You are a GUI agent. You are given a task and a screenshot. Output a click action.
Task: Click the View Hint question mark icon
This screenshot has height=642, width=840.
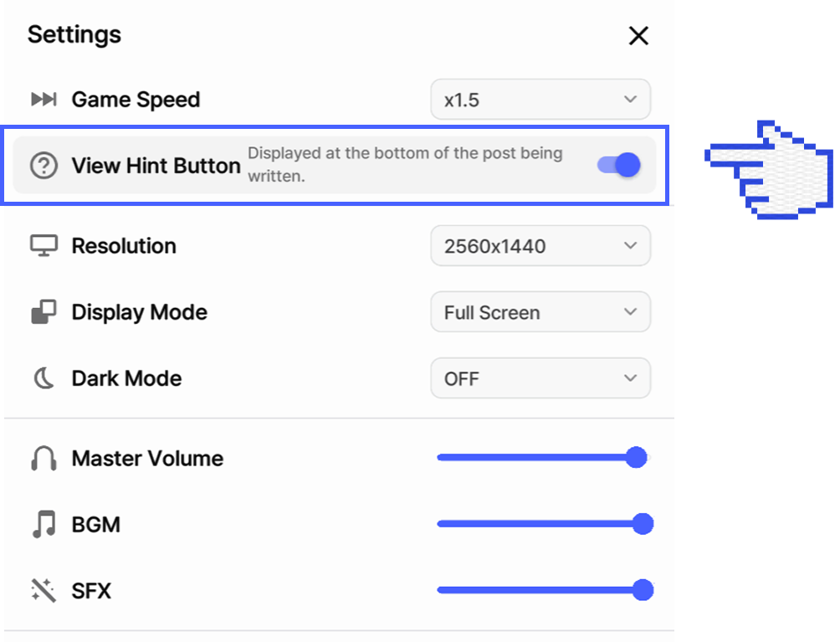(44, 166)
